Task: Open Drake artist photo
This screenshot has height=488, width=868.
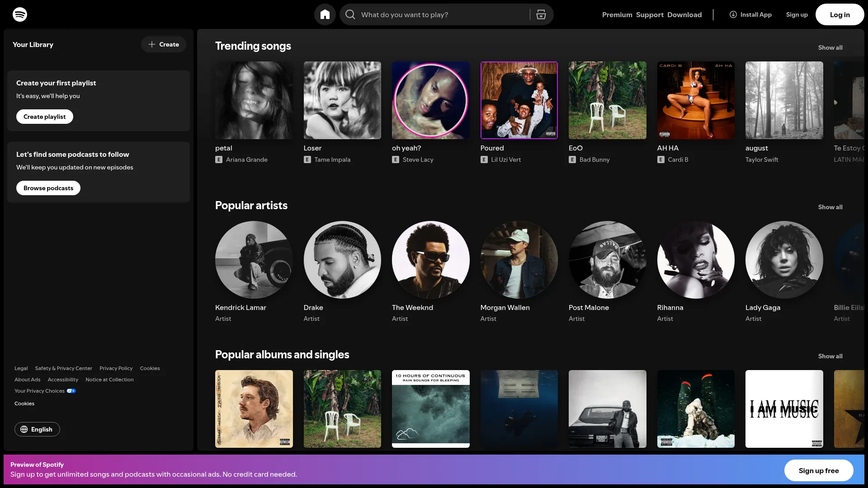Action: click(342, 260)
